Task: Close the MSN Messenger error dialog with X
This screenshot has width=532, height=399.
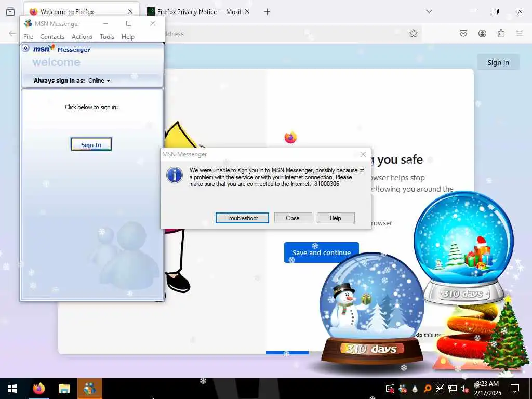Action: pyautogui.click(x=363, y=154)
